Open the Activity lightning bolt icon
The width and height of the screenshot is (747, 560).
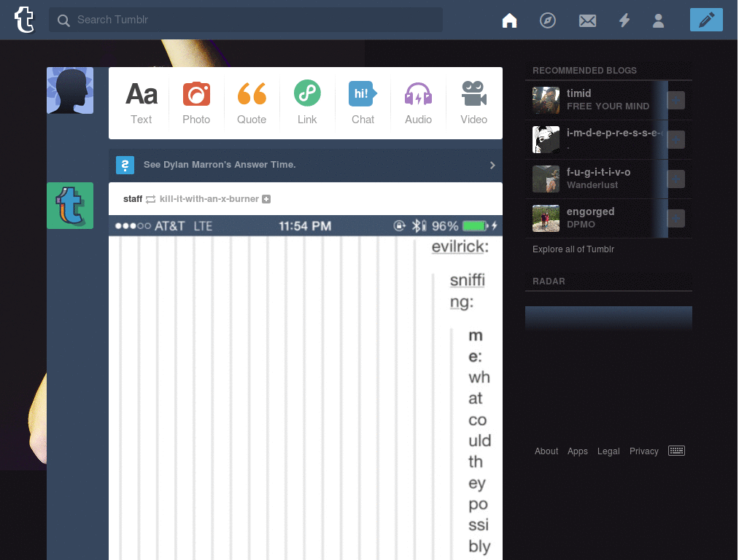click(x=624, y=20)
